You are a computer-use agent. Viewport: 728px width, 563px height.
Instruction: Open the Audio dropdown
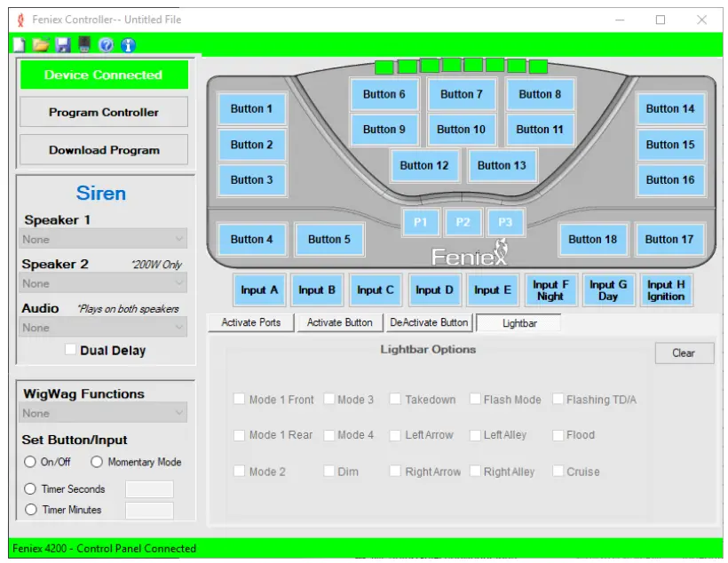point(103,328)
